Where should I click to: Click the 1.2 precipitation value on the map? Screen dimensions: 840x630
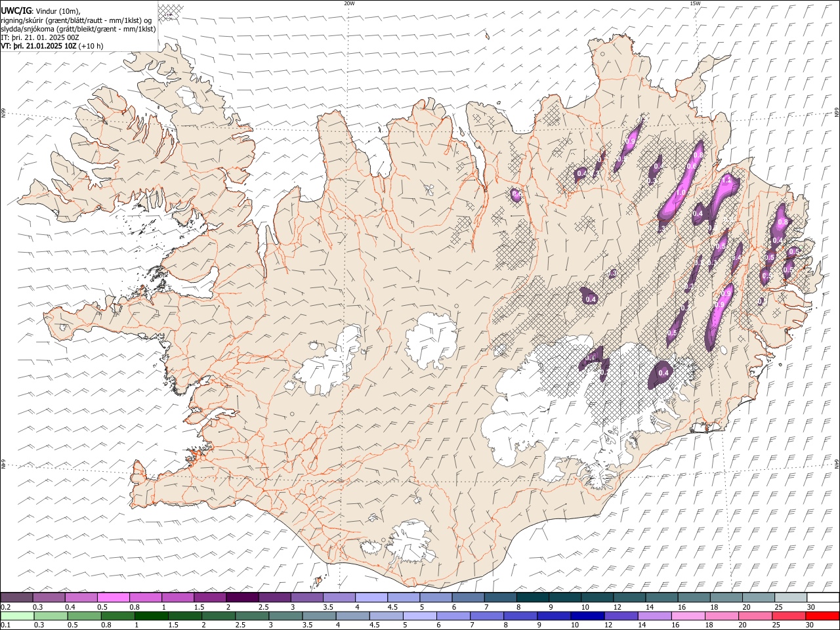click(x=726, y=178)
